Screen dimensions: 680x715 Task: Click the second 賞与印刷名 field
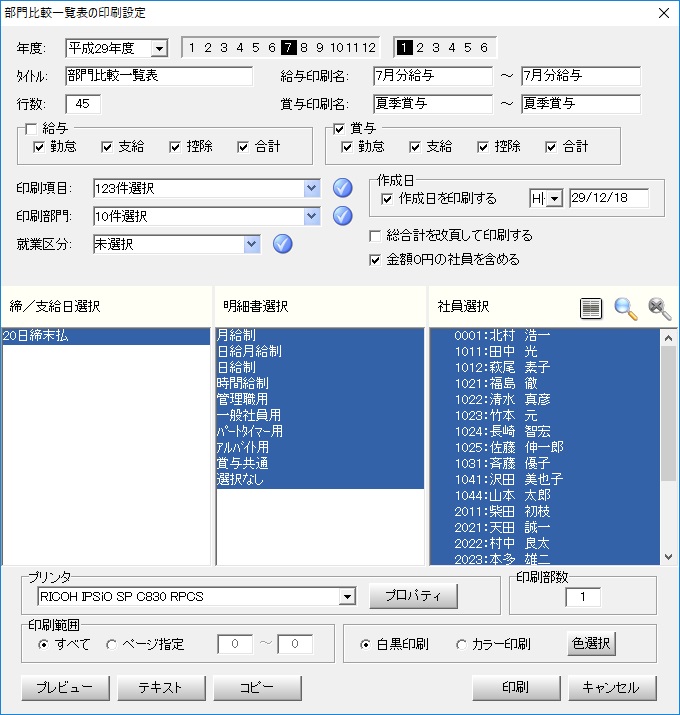(581, 104)
